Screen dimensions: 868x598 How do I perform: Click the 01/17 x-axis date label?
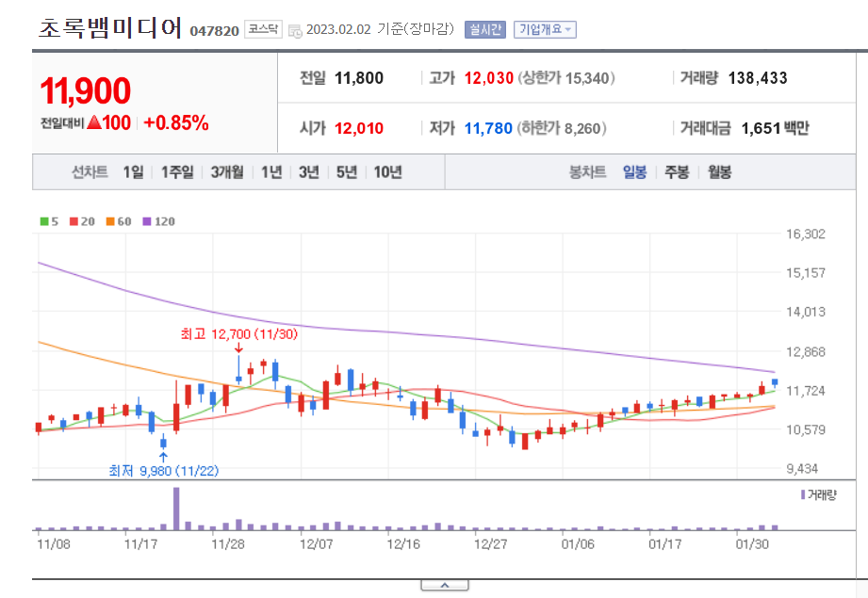click(664, 544)
